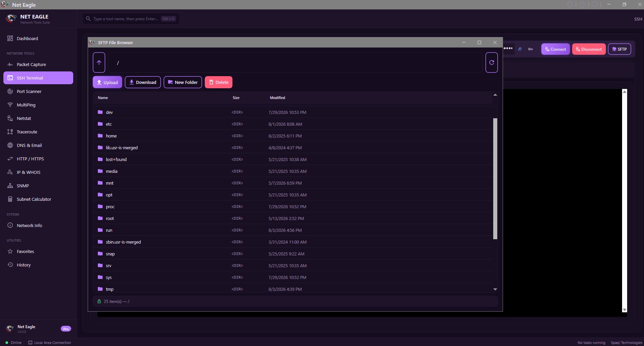644x346 pixels.
Task: Select the etc folder row
Action: [x=293, y=124]
